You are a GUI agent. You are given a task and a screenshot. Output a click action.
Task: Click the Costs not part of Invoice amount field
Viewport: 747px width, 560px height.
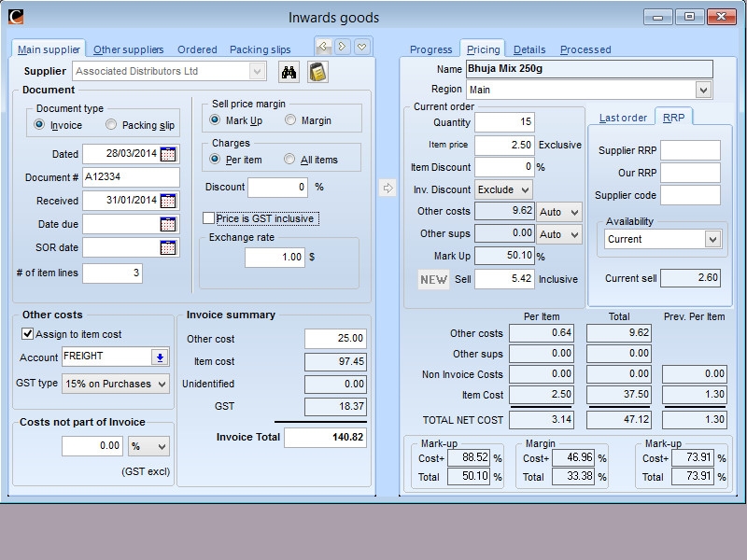click(92, 446)
